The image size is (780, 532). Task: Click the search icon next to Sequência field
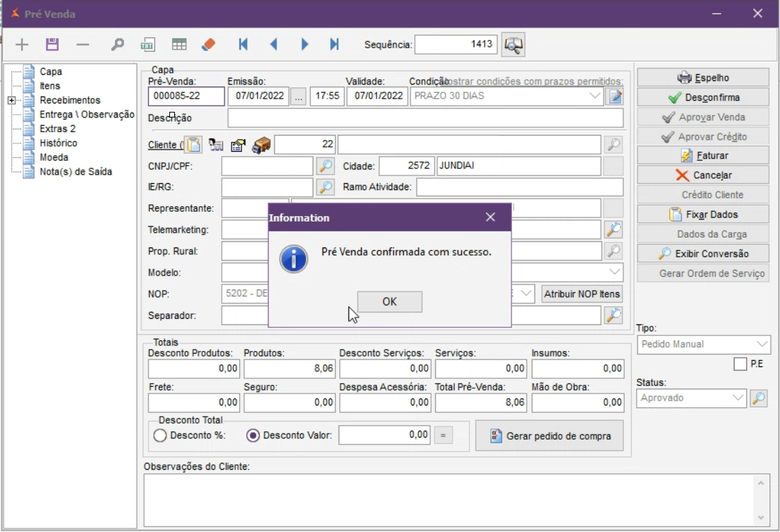[x=513, y=45]
